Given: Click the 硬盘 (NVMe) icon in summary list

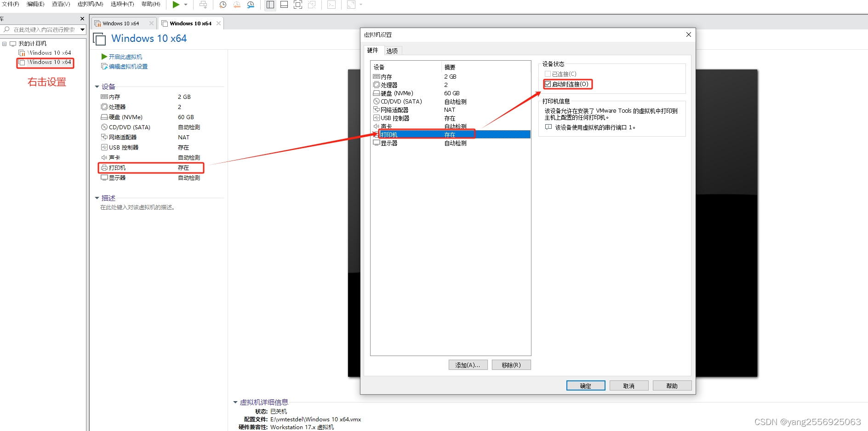Looking at the screenshot, I should coord(104,117).
